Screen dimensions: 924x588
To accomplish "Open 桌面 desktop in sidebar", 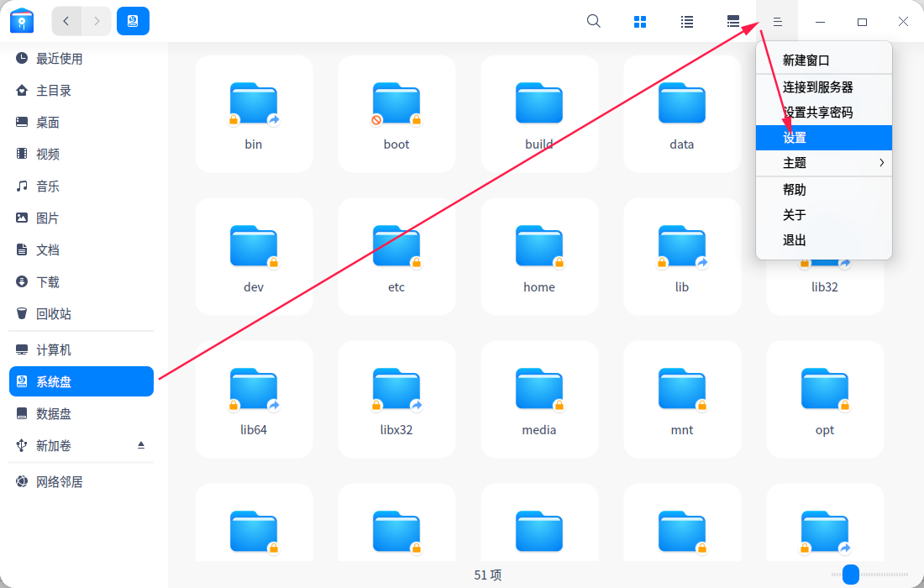I will click(x=81, y=122).
